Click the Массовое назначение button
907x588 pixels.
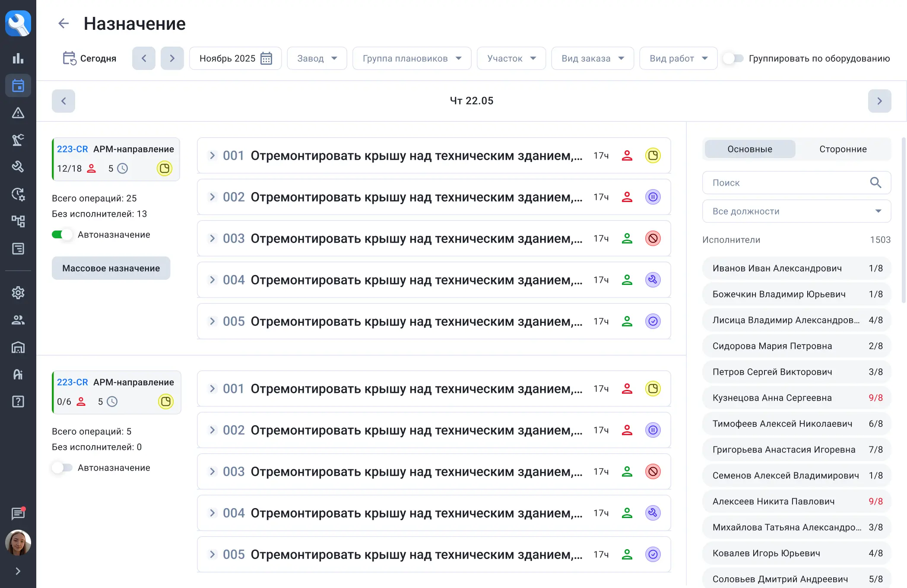[x=111, y=268]
